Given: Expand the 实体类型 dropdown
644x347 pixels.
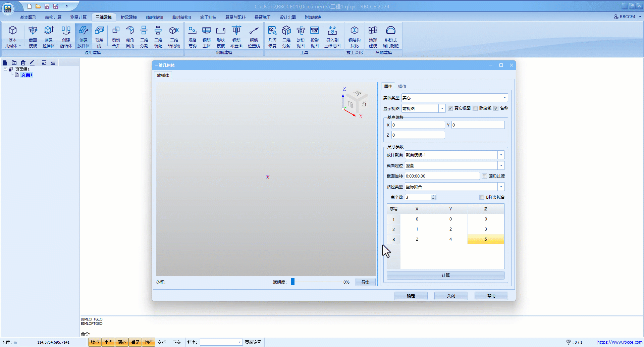Looking at the screenshot, I should pos(504,98).
